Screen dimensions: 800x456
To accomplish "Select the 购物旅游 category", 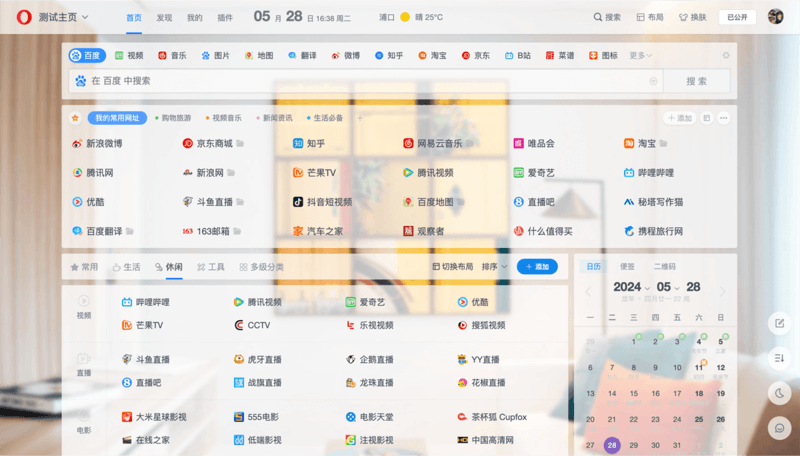I will point(173,118).
